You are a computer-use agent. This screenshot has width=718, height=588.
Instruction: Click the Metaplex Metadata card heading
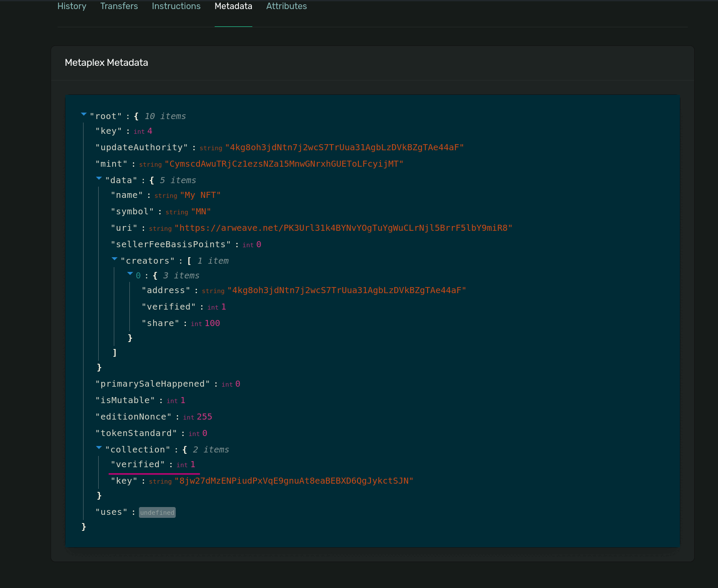[106, 63]
